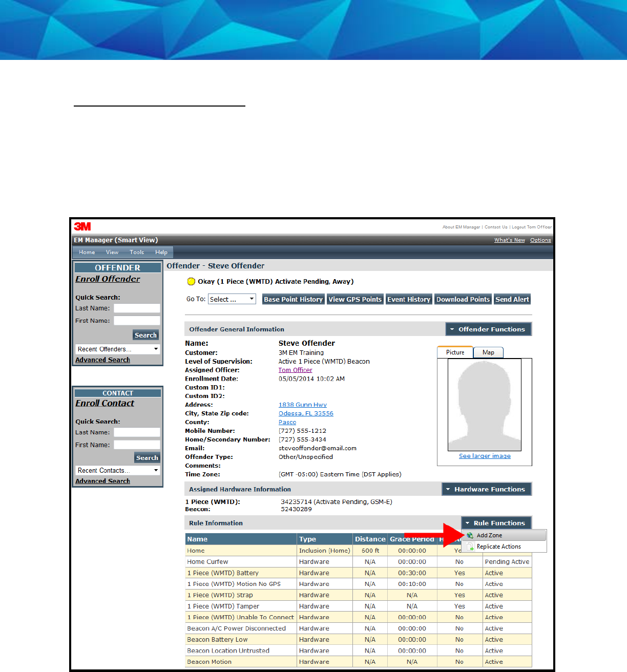Switch to the Map tab
The width and height of the screenshot is (627, 672).
point(488,352)
